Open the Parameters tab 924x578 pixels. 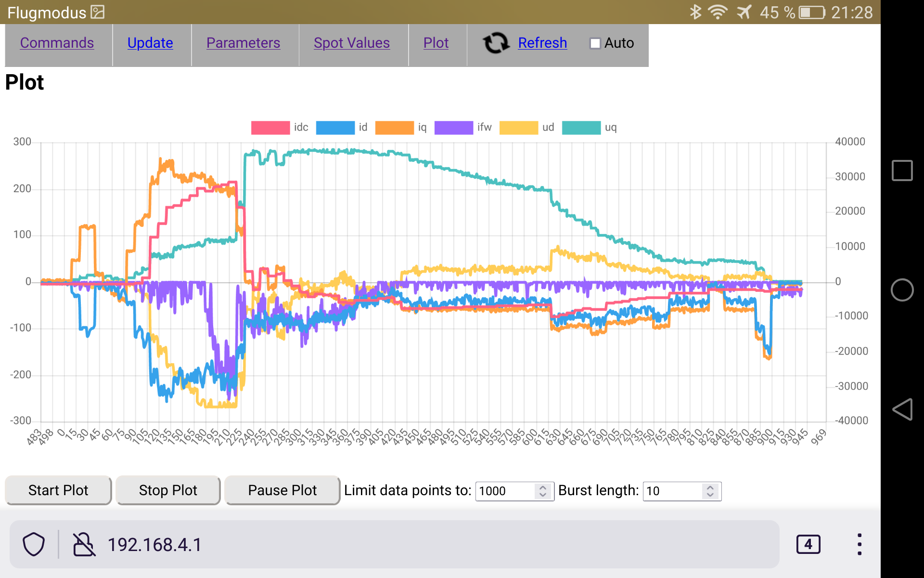point(243,43)
